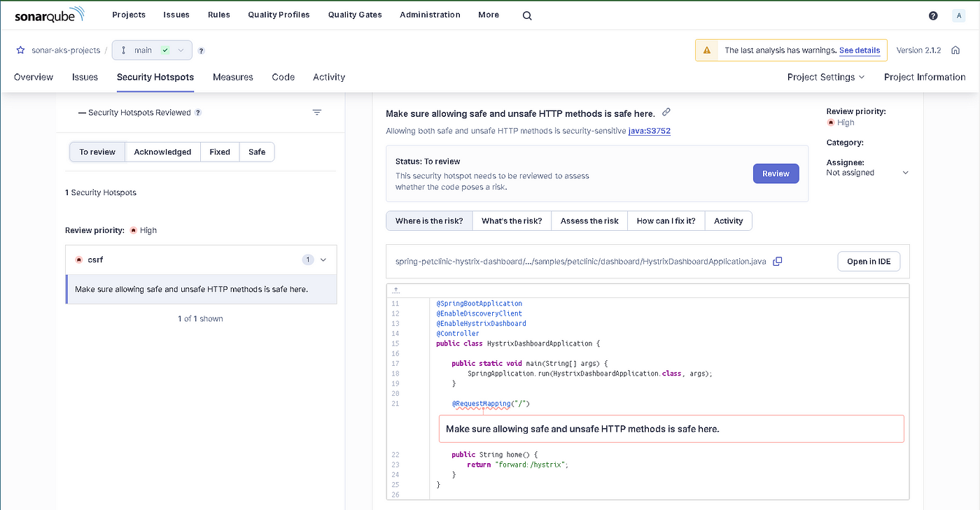
Task: Switch to project Issues tab
Action: pyautogui.click(x=85, y=77)
